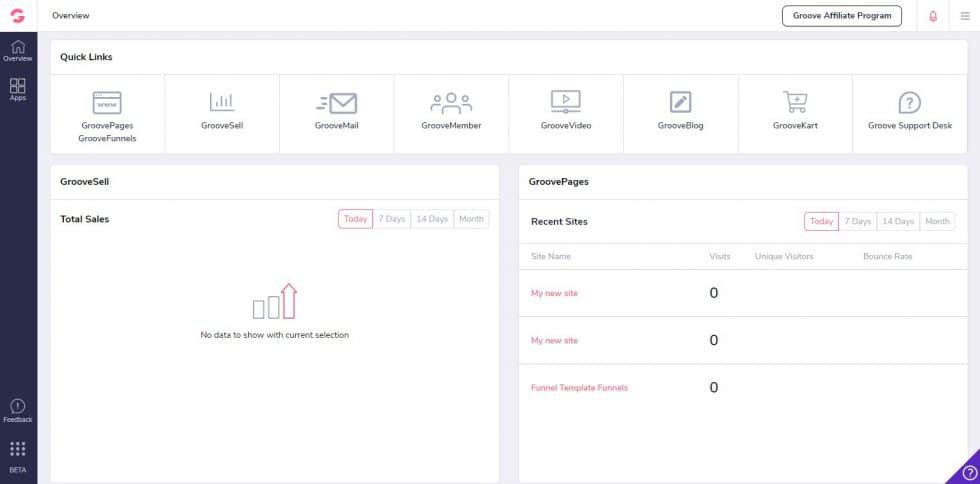Select Today tab under Recent Sites
The width and height of the screenshot is (980, 484).
821,221
